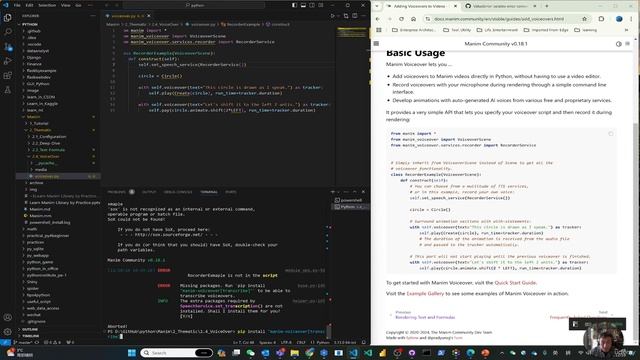Open the Windows Start menu
The width and height of the screenshot is (640, 360).
coord(131,353)
